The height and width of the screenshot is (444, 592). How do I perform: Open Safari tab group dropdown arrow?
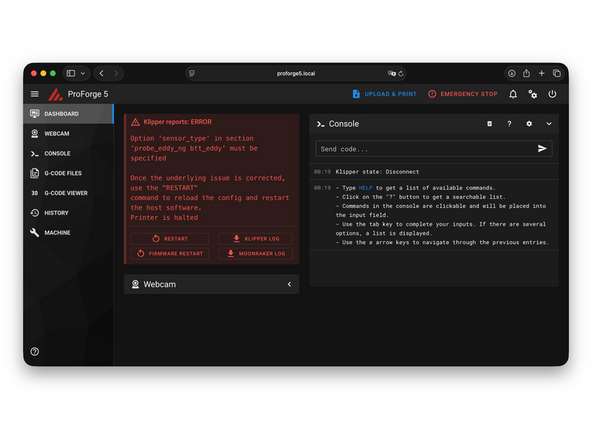tap(83, 73)
